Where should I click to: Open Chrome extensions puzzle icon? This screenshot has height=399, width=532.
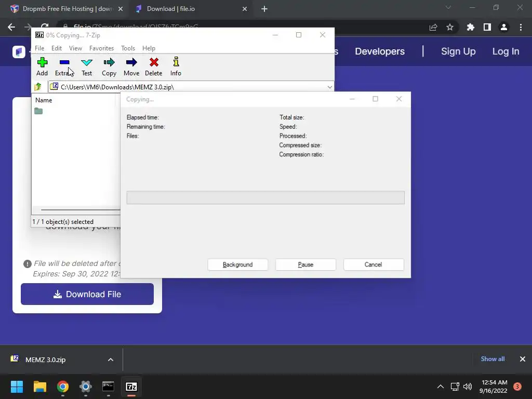click(471, 28)
